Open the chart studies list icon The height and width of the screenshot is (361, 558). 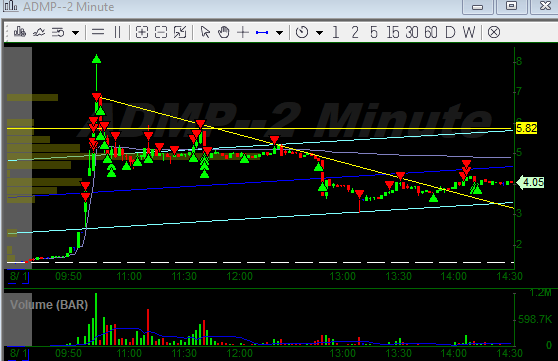point(58,32)
